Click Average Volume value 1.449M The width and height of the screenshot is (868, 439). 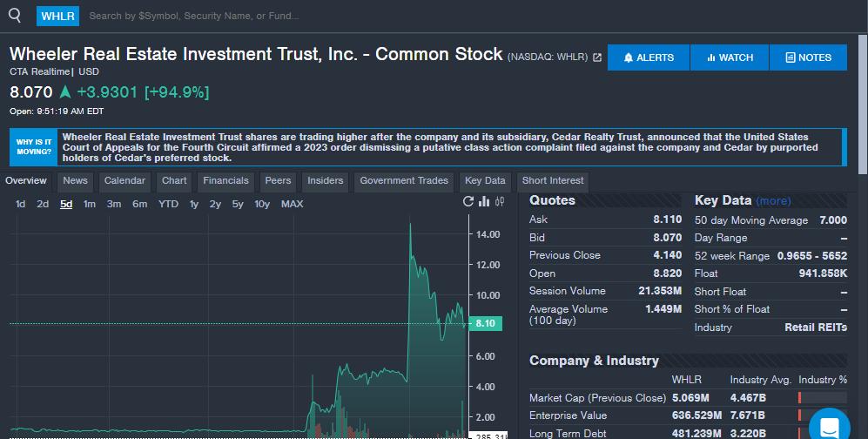[x=663, y=309]
